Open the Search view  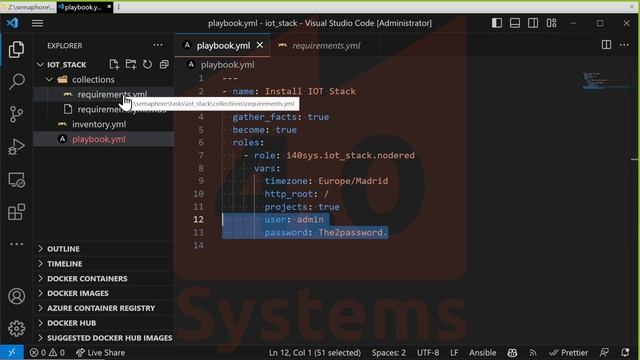click(16, 82)
